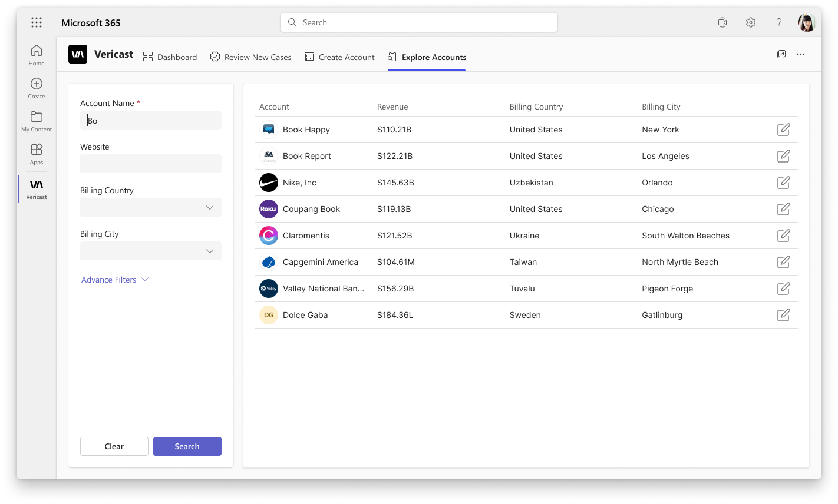Open the settings gear

coord(751,22)
